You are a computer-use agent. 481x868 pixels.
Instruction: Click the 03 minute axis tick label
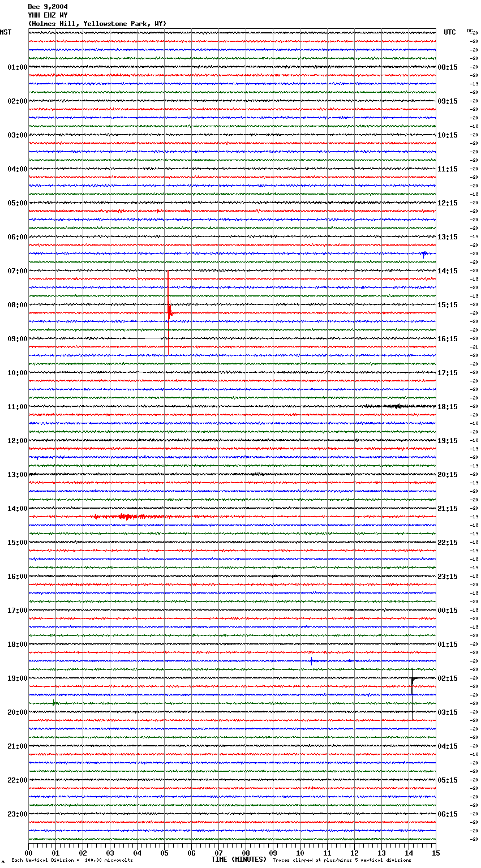[x=110, y=853]
